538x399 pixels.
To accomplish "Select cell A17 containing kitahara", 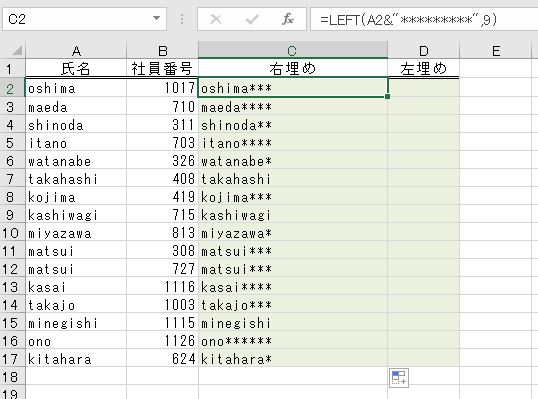I will (x=76, y=359).
